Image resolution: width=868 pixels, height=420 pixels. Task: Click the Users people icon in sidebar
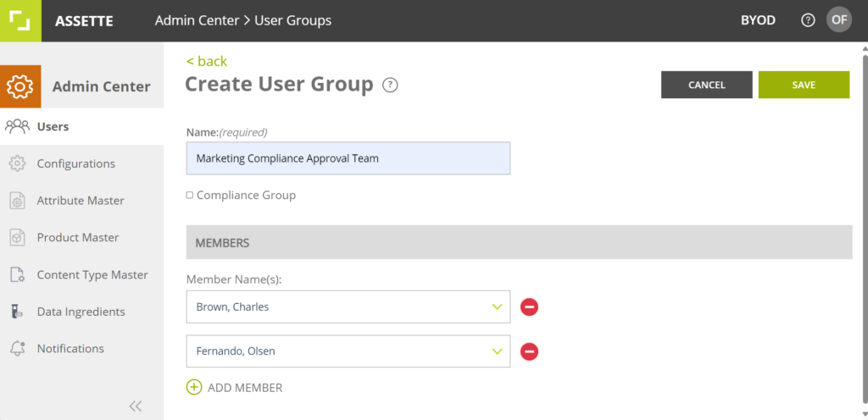17,126
